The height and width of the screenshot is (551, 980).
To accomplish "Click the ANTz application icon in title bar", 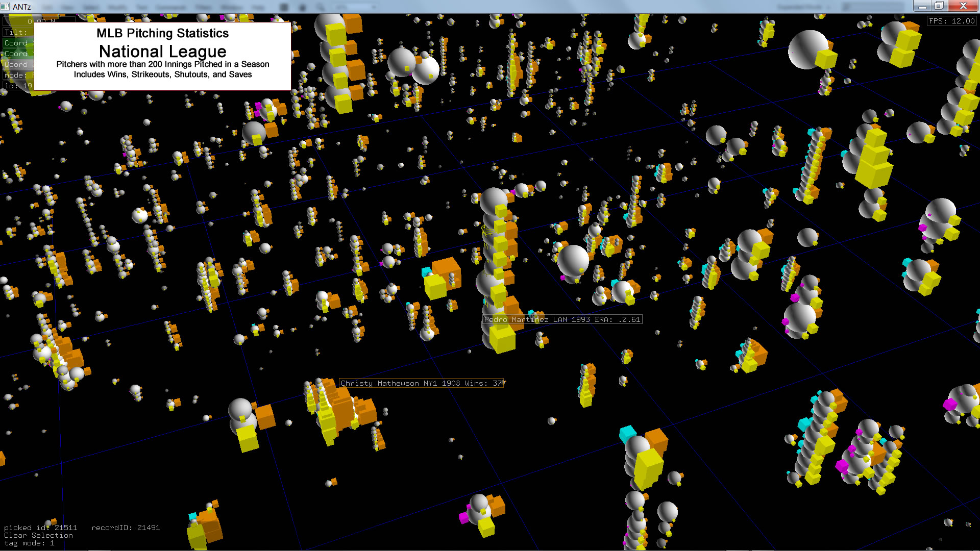I will pyautogui.click(x=6, y=7).
